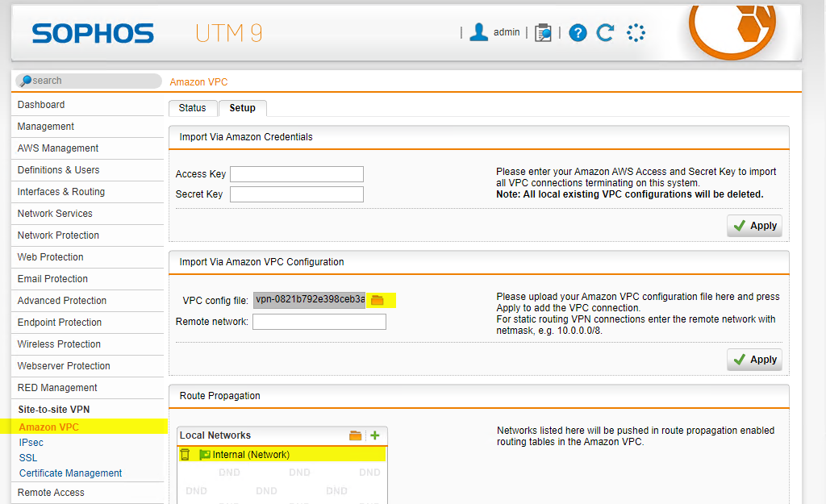
Task: Browse for VPC config file folder icon
Action: (x=377, y=300)
